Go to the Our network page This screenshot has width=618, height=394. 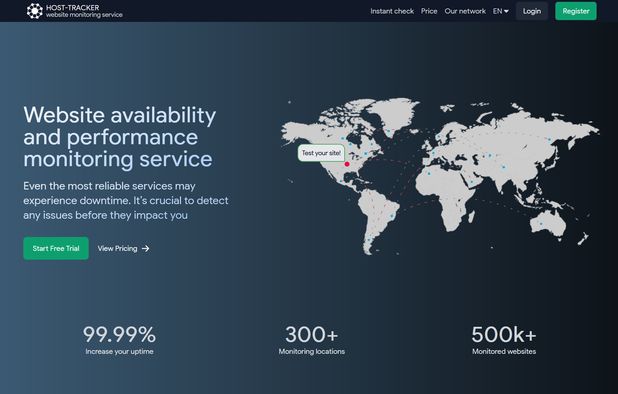click(x=465, y=11)
